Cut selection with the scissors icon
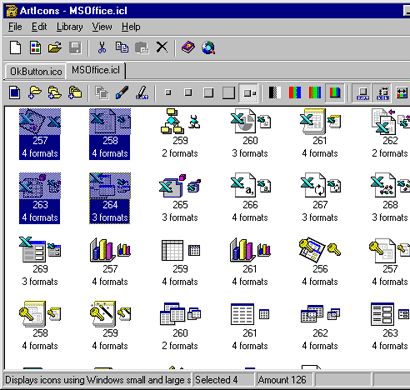410x390 pixels. [102, 47]
